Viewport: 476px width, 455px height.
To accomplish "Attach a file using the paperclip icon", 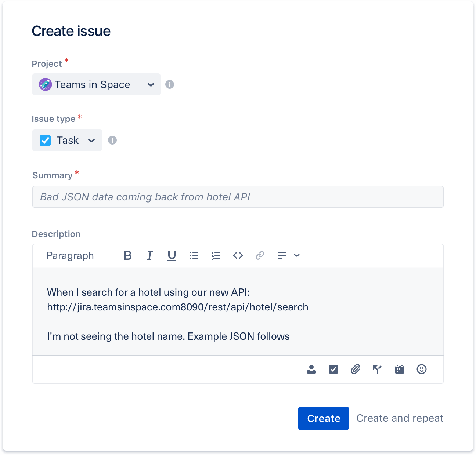I will [x=355, y=370].
